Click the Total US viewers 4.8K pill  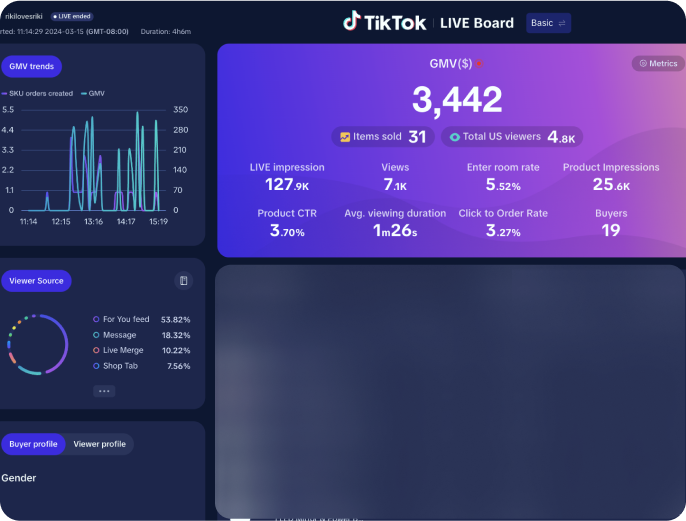pos(512,137)
